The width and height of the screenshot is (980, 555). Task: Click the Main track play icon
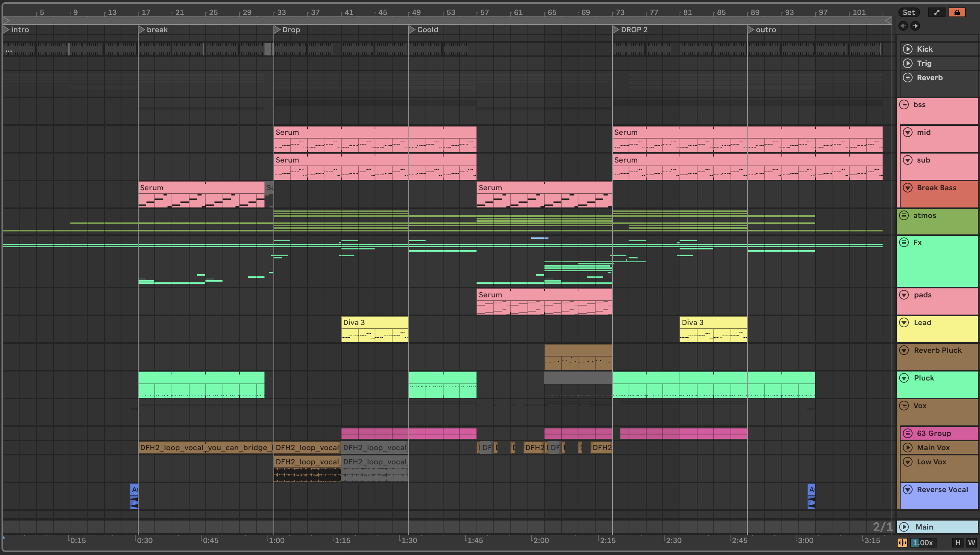click(x=904, y=527)
